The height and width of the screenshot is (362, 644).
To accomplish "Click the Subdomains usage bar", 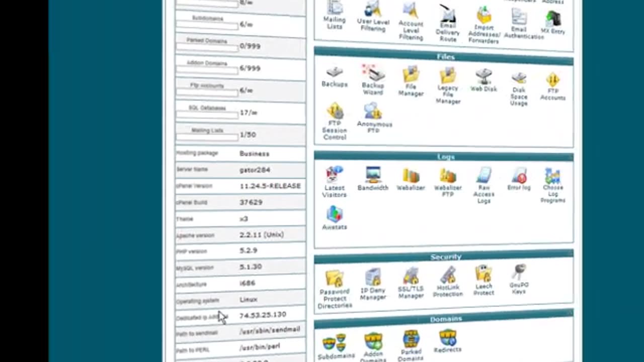I will 207,27.
